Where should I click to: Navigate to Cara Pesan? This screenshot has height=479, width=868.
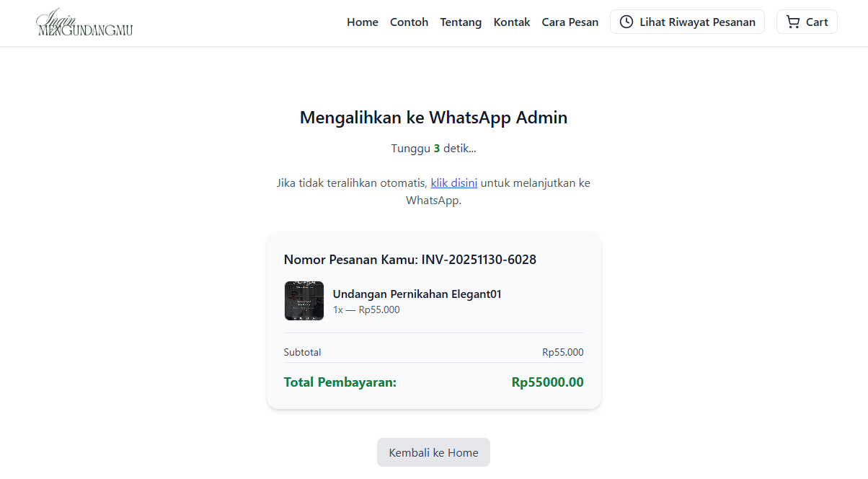(570, 22)
